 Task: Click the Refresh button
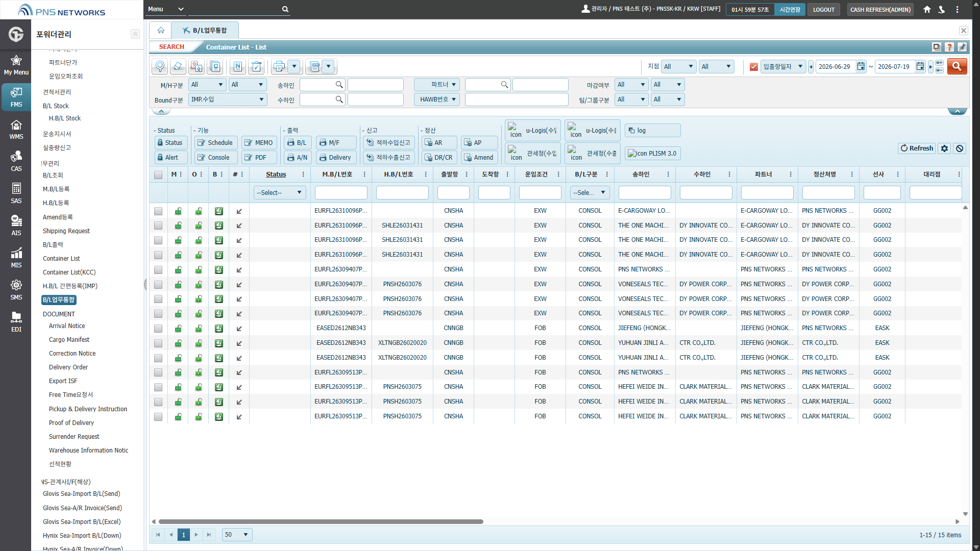tap(917, 148)
